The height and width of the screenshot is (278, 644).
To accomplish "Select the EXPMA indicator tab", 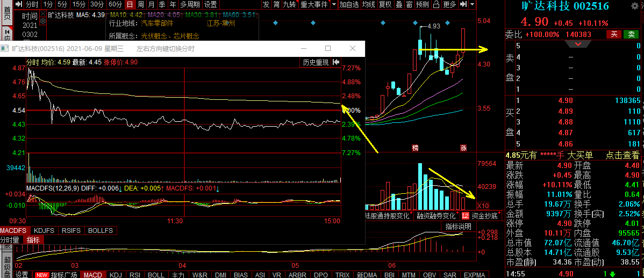I will (x=474, y=274).
